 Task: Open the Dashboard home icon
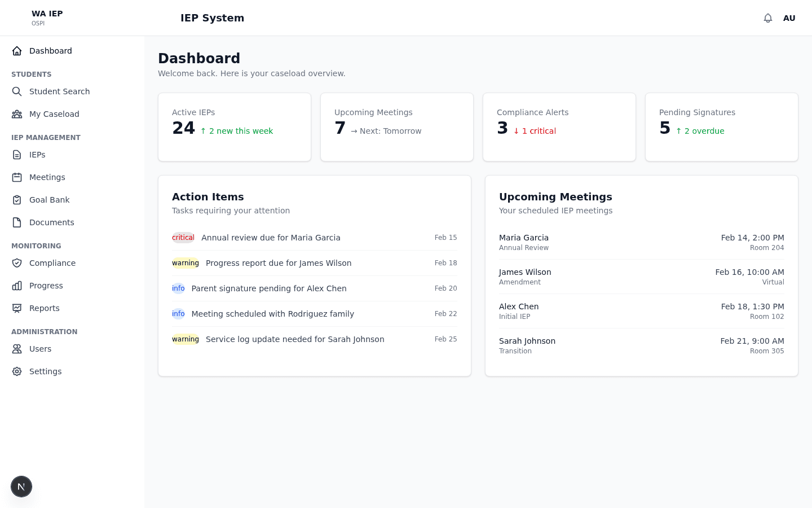(17, 50)
